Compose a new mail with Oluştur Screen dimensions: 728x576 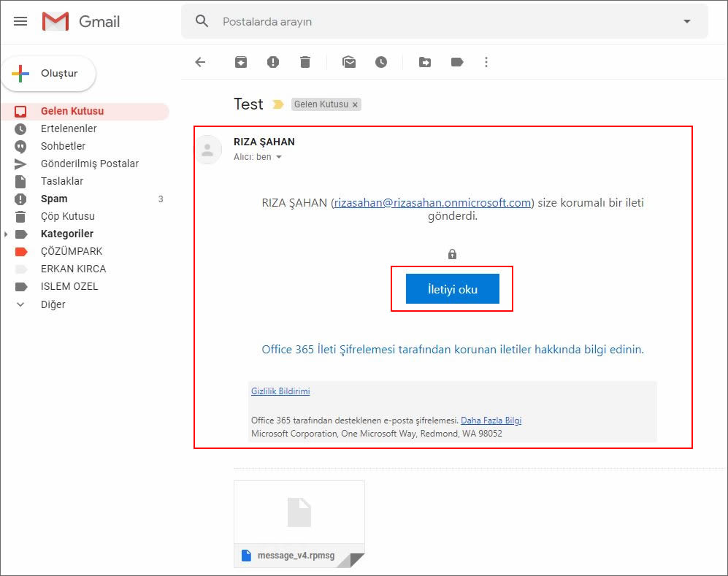click(x=49, y=73)
